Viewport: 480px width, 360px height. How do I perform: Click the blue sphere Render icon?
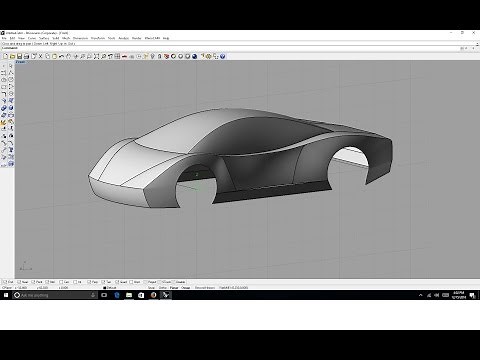click(195, 56)
